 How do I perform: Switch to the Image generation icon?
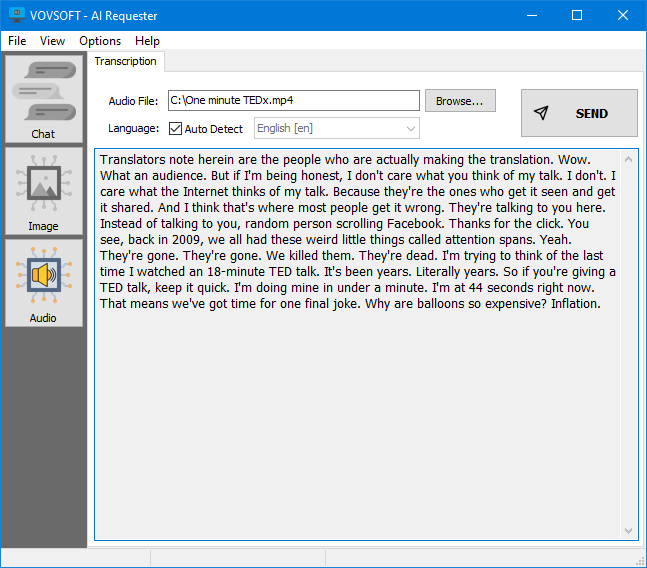click(43, 190)
